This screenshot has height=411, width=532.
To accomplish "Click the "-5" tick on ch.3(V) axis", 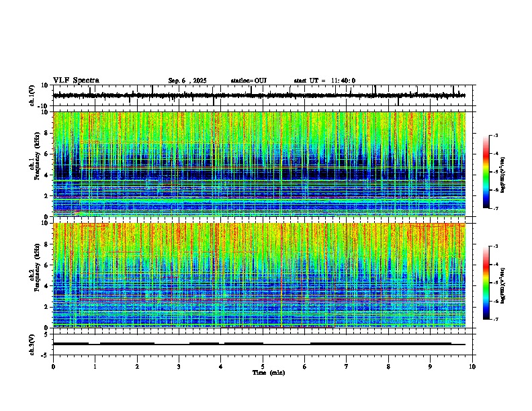I will tap(46, 355).
